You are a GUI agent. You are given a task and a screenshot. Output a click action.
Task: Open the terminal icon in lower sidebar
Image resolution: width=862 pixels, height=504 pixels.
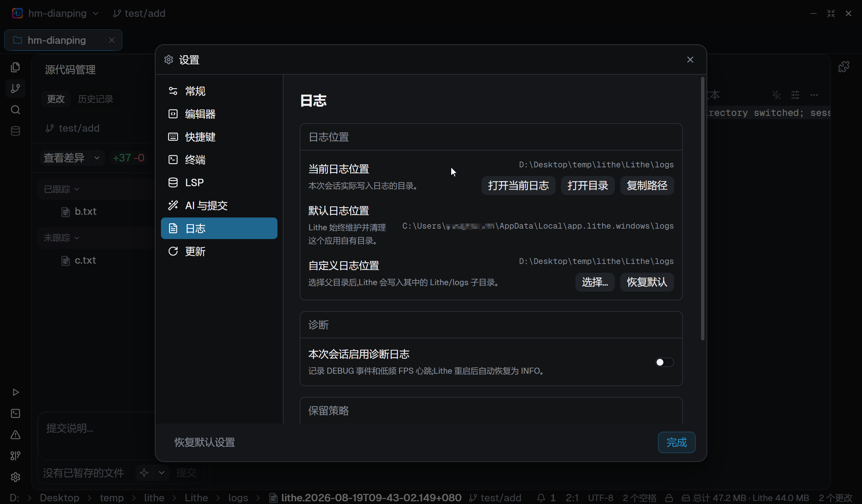(15, 413)
